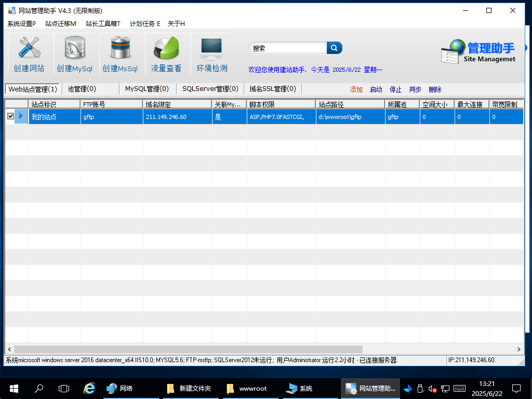Screen dimensions: 532x399
Task: Open the 创建MsSql database icon
Action: pos(121,54)
